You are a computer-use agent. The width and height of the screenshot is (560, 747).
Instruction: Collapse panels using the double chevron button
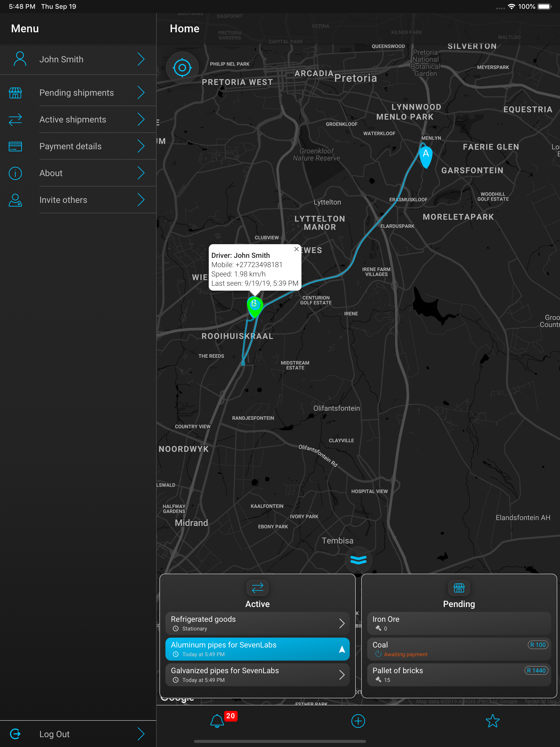tap(358, 560)
